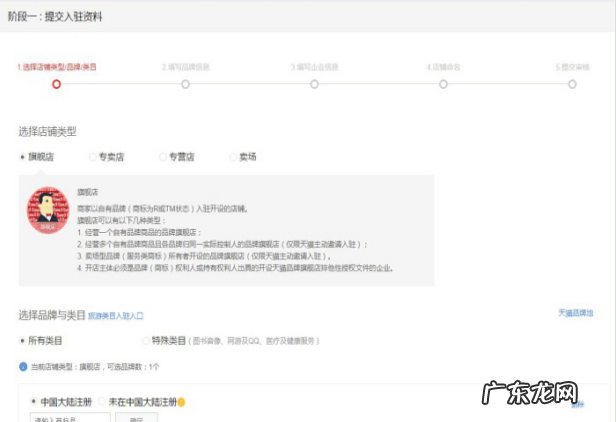Click the step 1 red circle marker
Viewport: 616px width, 422px height.
[57, 84]
